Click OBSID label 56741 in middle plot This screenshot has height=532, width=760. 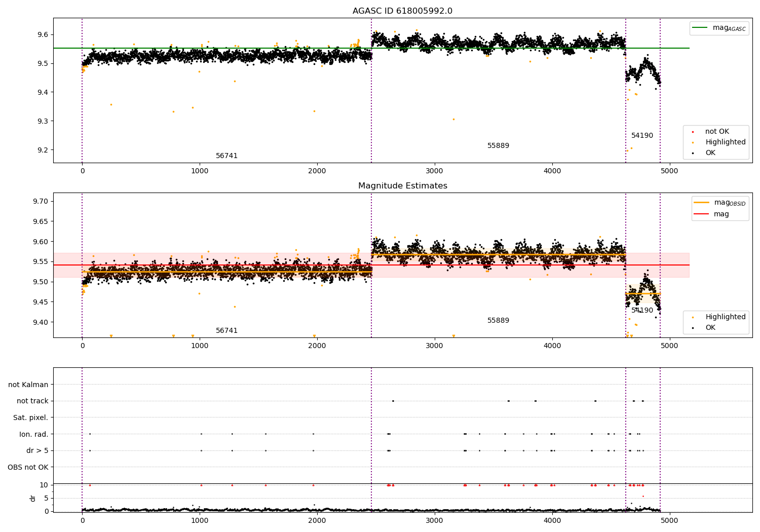click(x=226, y=331)
